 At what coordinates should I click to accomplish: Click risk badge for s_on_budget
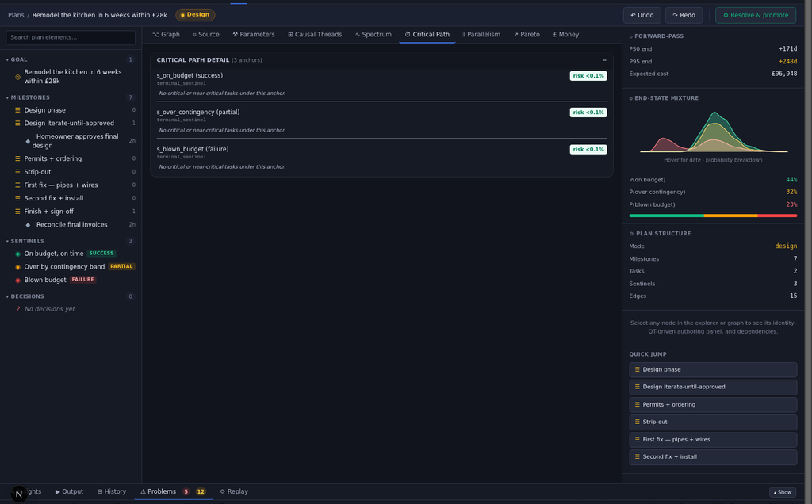tap(588, 75)
